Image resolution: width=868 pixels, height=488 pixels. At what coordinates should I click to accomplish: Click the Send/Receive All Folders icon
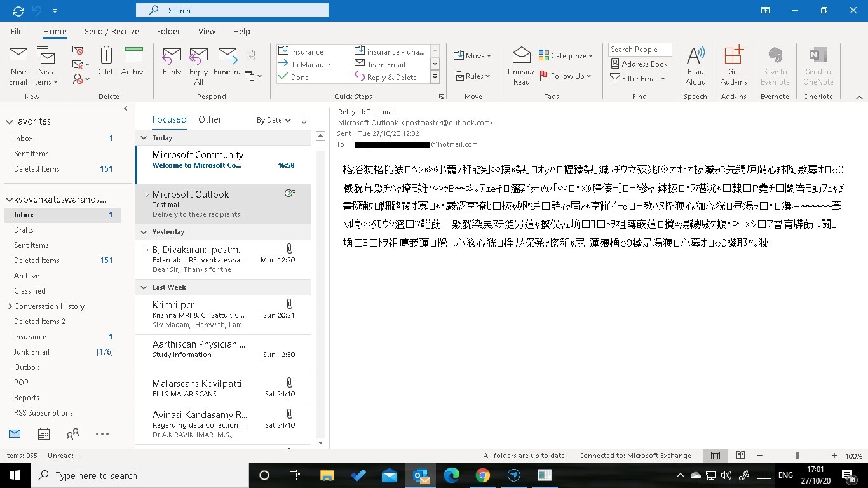tap(18, 11)
